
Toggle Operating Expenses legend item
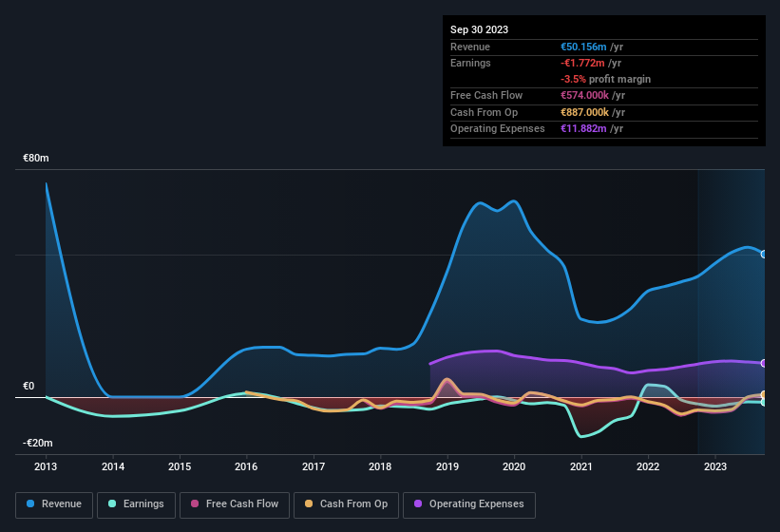pos(468,504)
